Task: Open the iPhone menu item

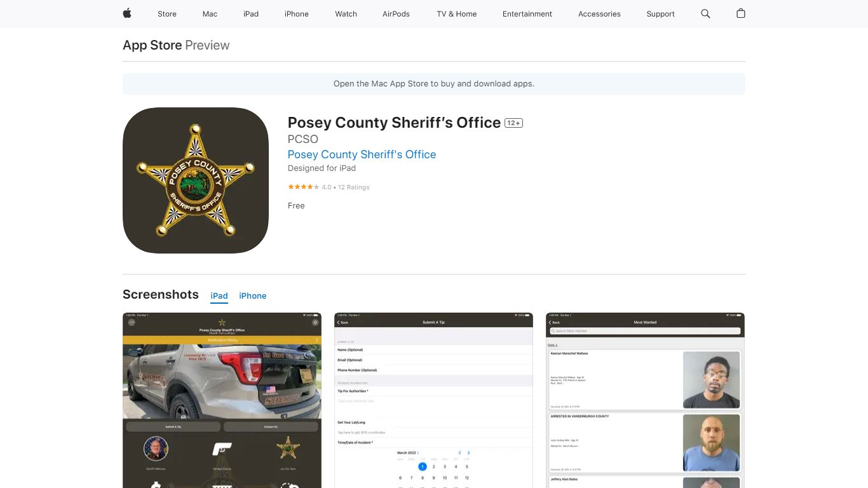Action: point(297,14)
